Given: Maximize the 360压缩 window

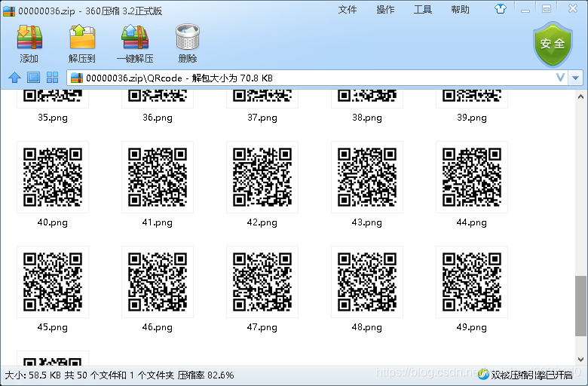Looking at the screenshot, I should [x=547, y=8].
